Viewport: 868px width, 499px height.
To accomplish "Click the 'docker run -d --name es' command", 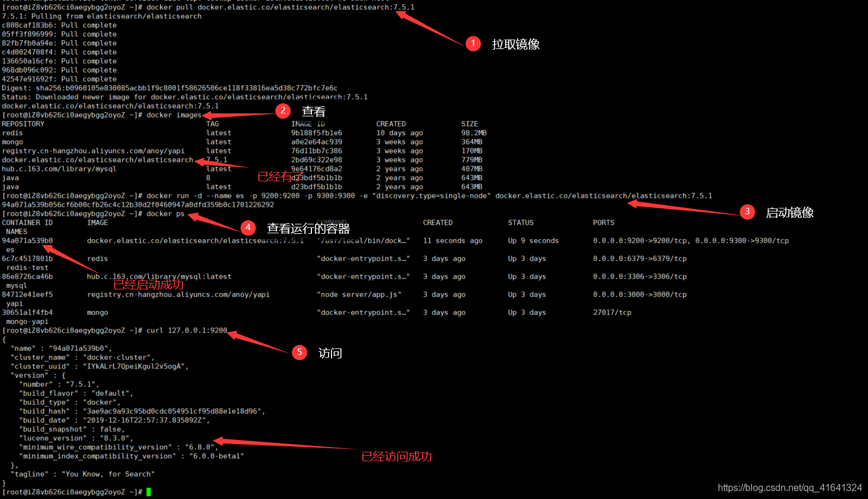I will tap(430, 195).
